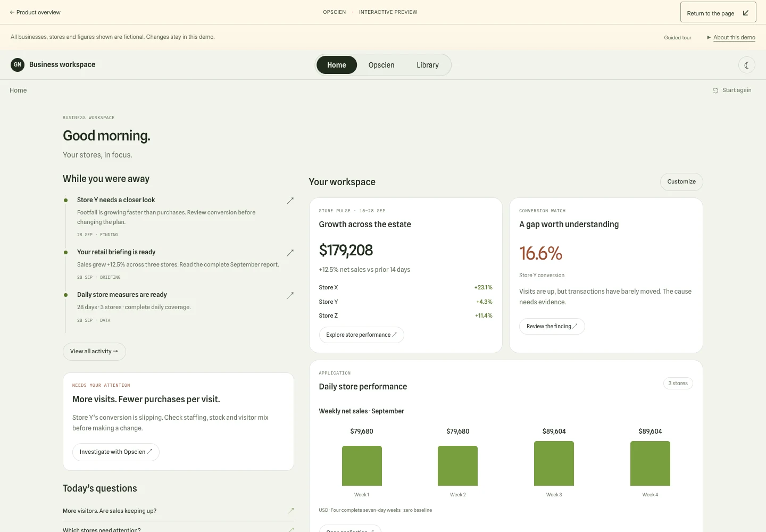Click the Week 3 sales bar

coord(554,463)
